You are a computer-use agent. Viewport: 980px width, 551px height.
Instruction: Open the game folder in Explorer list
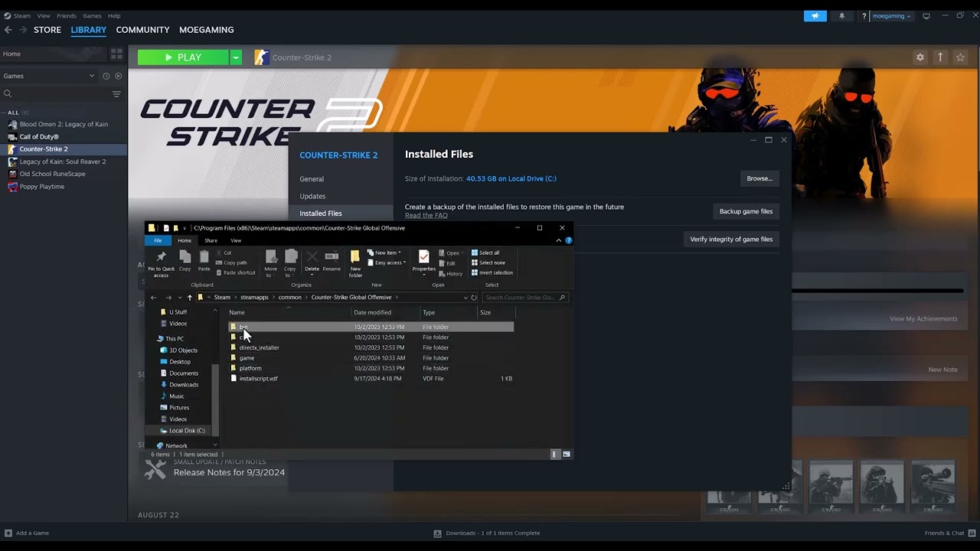click(x=247, y=357)
